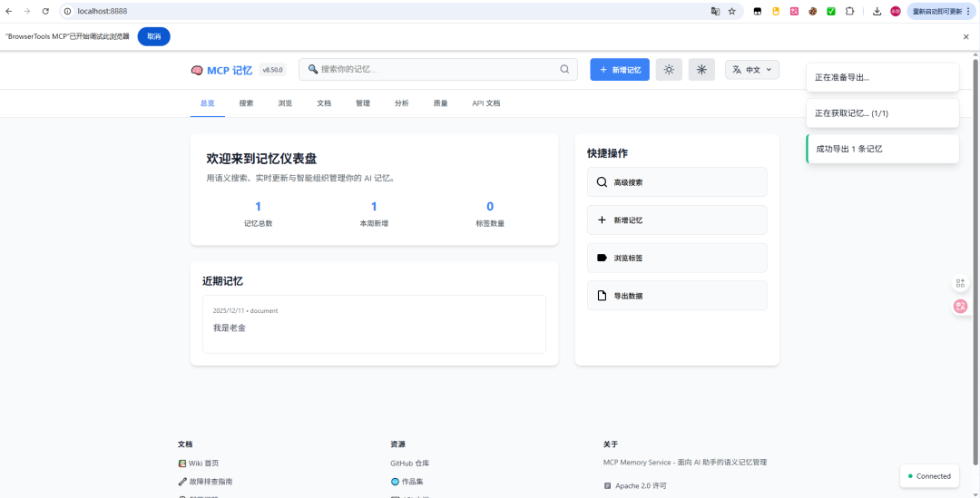Click the magnifier icon in the search box
Image resolution: width=980 pixels, height=498 pixels.
click(564, 69)
